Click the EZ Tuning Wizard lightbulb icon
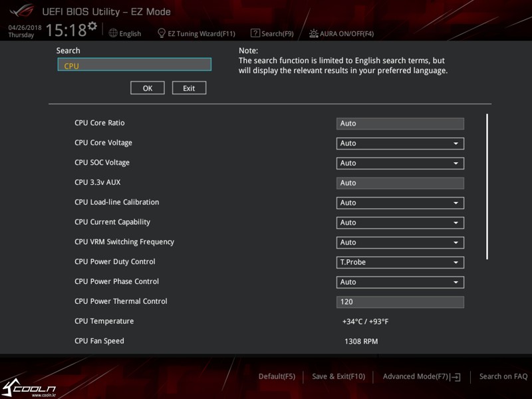 pos(162,33)
